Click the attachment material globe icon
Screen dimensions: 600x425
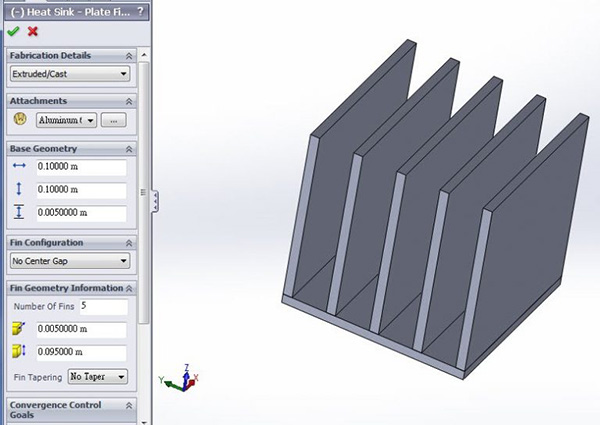pos(20,119)
